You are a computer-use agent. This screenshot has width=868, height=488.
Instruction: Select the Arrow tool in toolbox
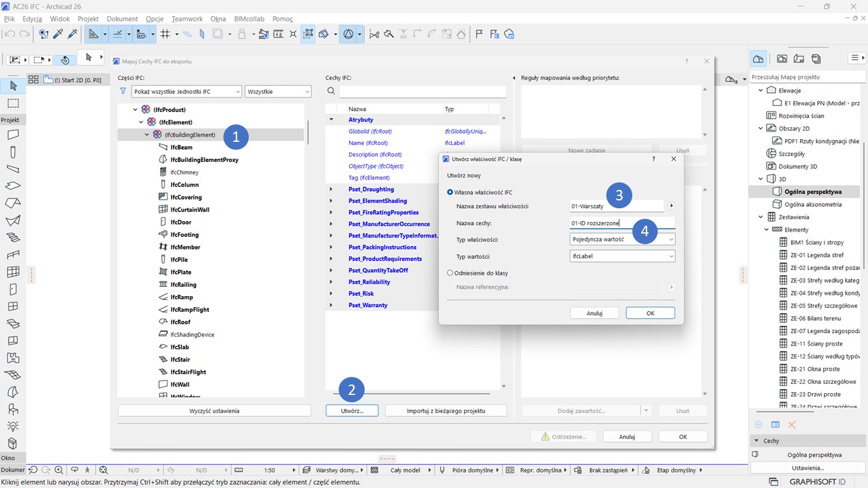pos(13,86)
